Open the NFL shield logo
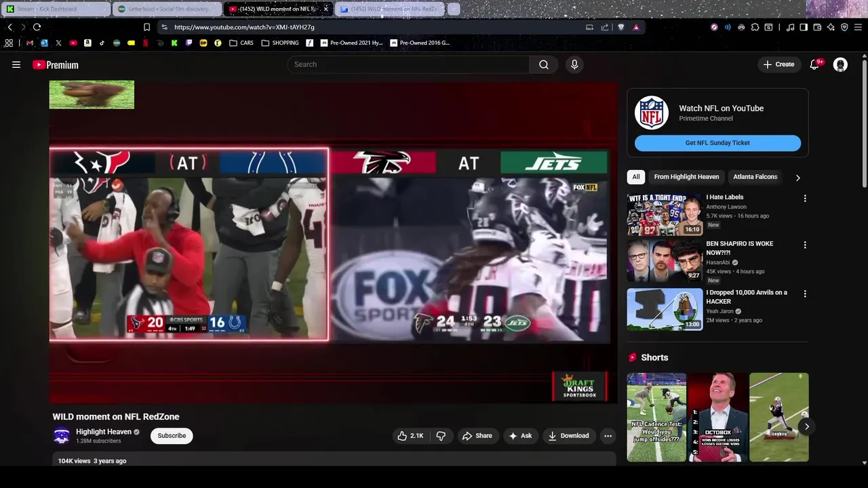The image size is (868, 488). (652, 113)
